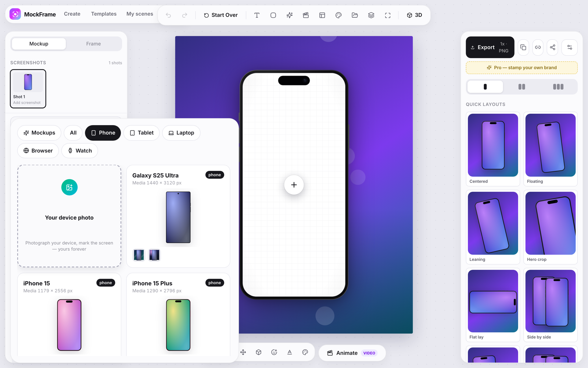Click the redo arrow icon

pyautogui.click(x=184, y=15)
